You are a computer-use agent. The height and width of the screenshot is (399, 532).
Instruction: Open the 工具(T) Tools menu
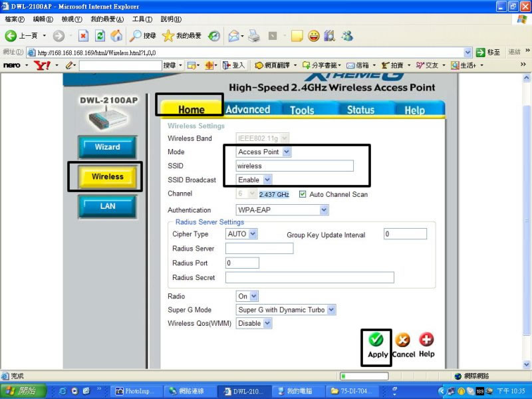[x=142, y=19]
